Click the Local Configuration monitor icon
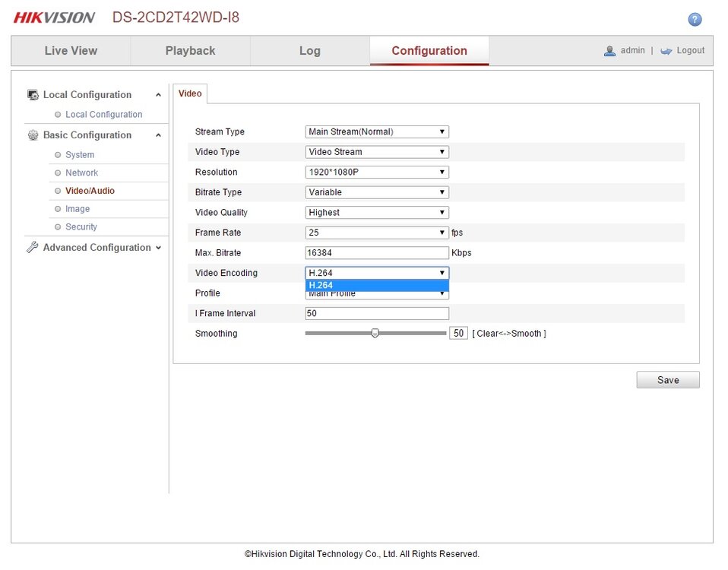 pos(33,95)
